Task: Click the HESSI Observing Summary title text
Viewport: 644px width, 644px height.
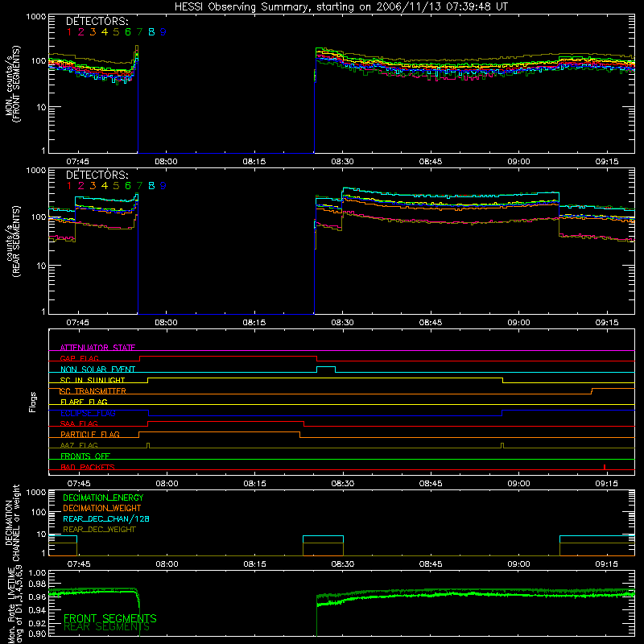Action: point(341,6)
